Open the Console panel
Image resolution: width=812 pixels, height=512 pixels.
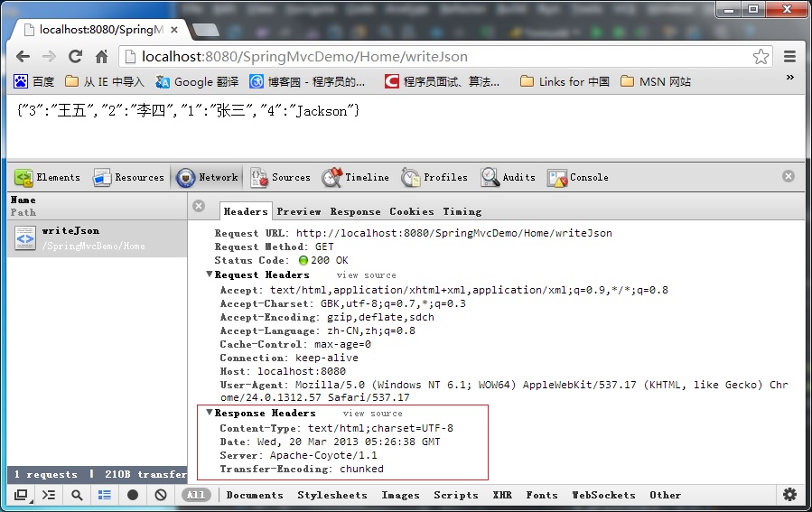click(x=578, y=178)
